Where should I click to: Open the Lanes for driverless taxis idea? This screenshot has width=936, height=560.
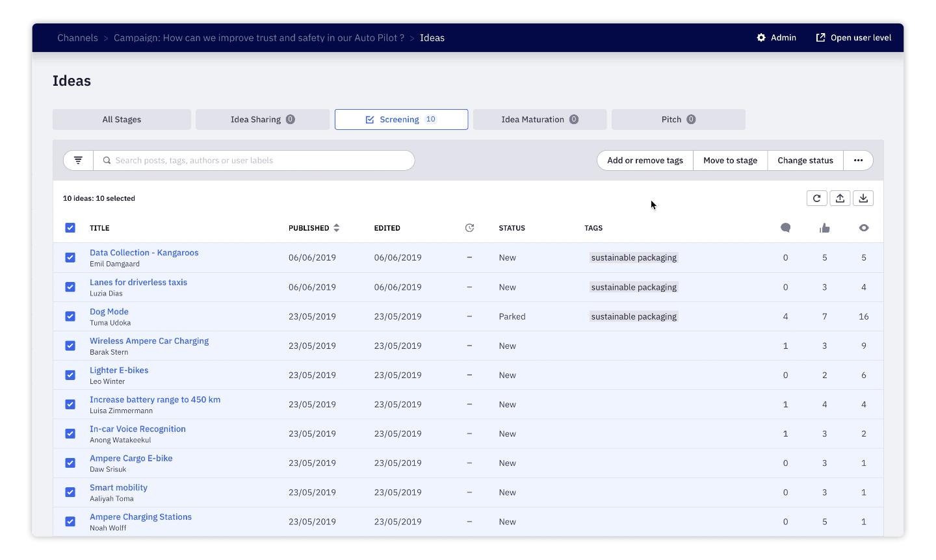tap(138, 282)
